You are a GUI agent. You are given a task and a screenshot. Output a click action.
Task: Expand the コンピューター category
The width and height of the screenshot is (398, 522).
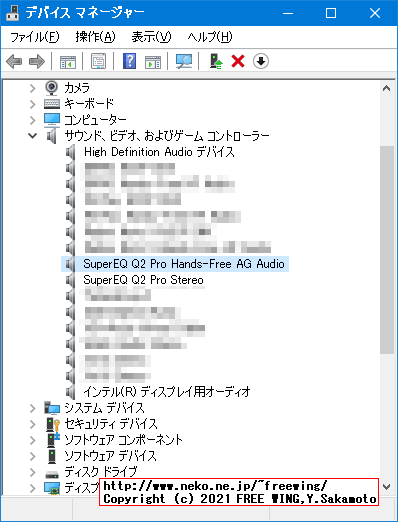[x=32, y=120]
